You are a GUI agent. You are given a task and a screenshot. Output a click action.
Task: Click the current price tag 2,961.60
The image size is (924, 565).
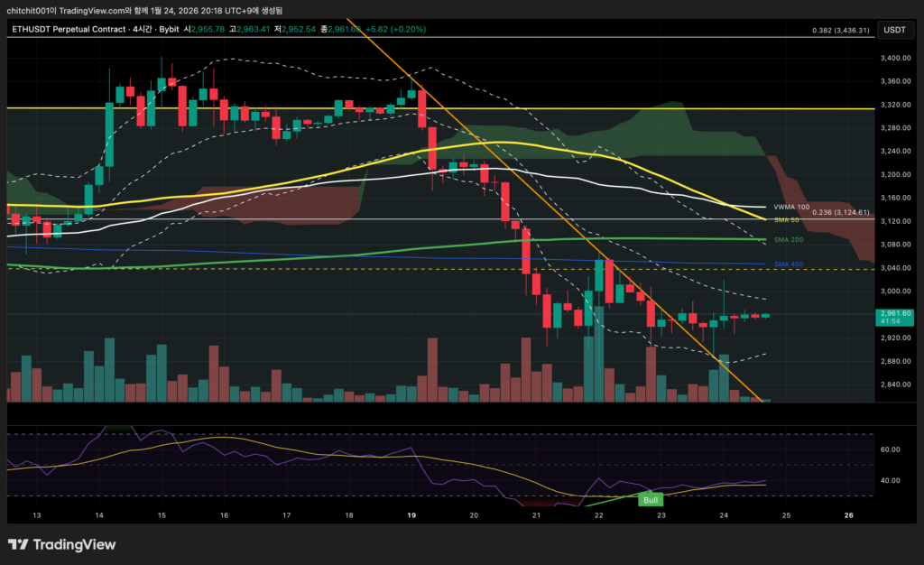pyautogui.click(x=893, y=314)
